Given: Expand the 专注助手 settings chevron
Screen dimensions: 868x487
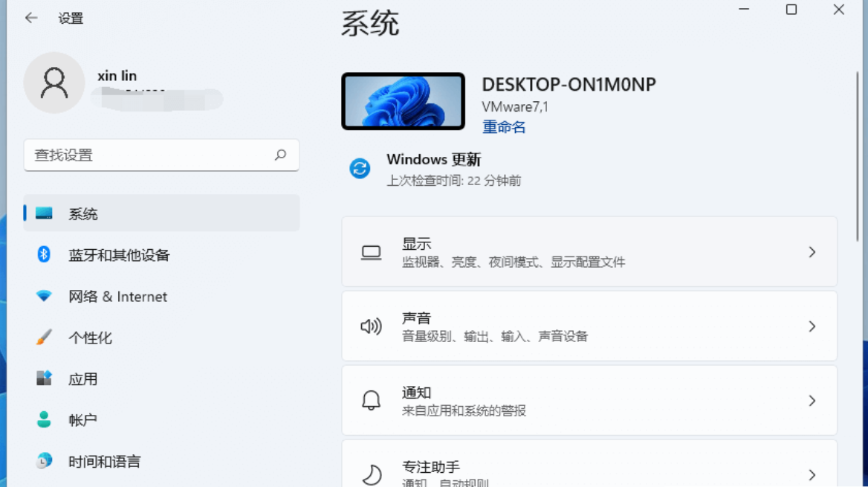Looking at the screenshot, I should pyautogui.click(x=812, y=475).
